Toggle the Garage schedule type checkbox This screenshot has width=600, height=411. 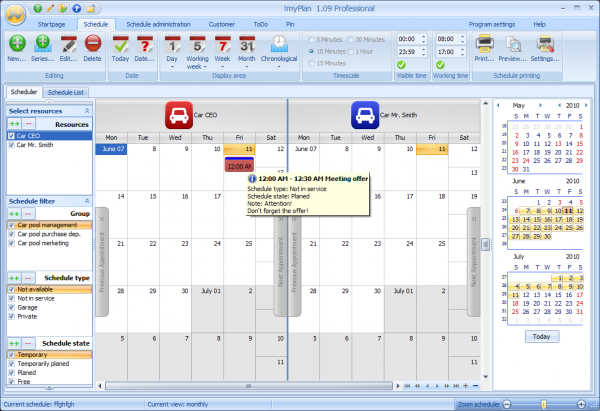point(11,308)
